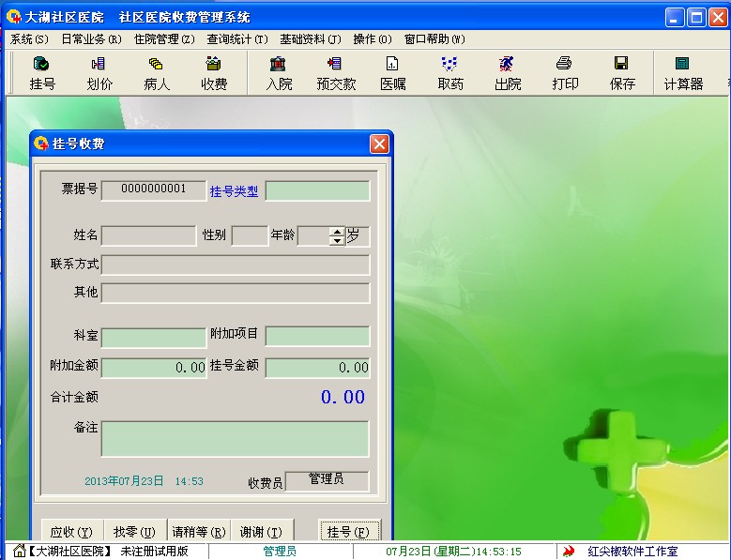Open the 性别 gender field
This screenshot has width=731, height=560.
(x=250, y=235)
